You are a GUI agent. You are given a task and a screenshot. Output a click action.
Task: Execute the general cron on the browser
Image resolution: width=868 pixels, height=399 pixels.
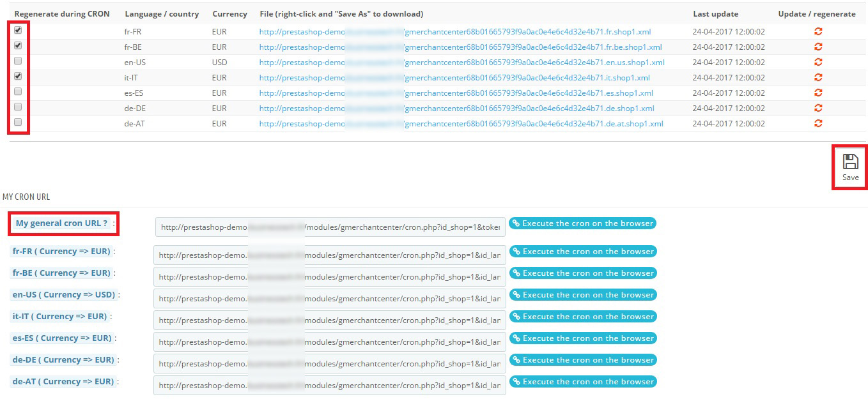(582, 223)
